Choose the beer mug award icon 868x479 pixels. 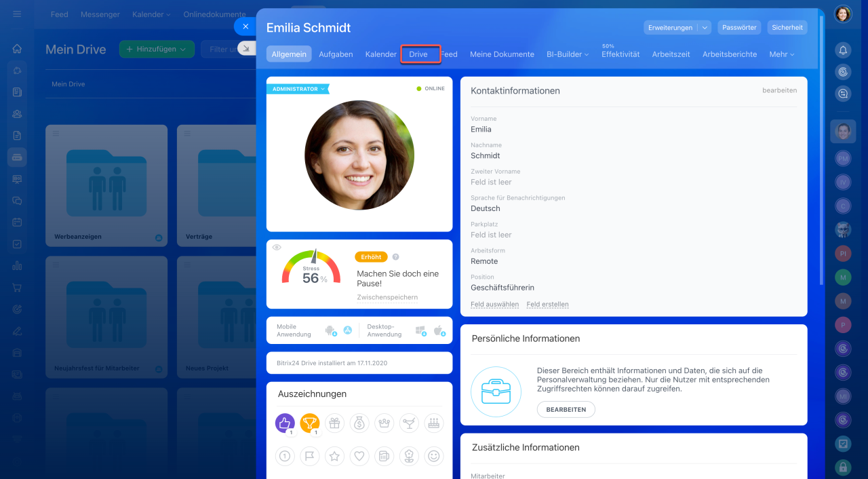pos(384,456)
